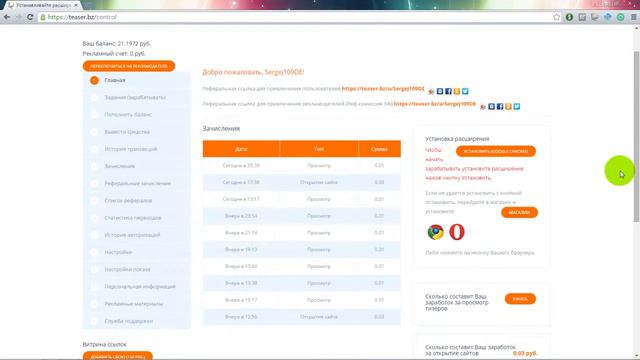Viewport: 640px width, 360px height.
Task: Click Установить (Google Chrome) button
Action: coord(496,151)
